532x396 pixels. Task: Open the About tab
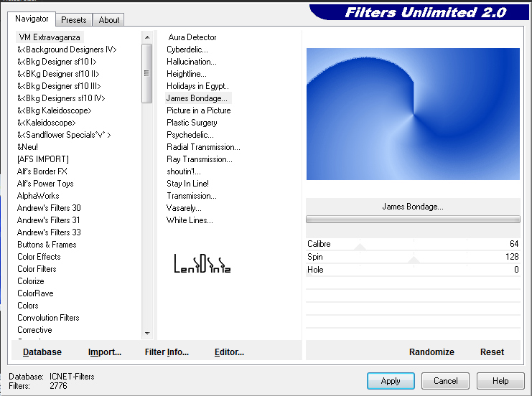109,20
